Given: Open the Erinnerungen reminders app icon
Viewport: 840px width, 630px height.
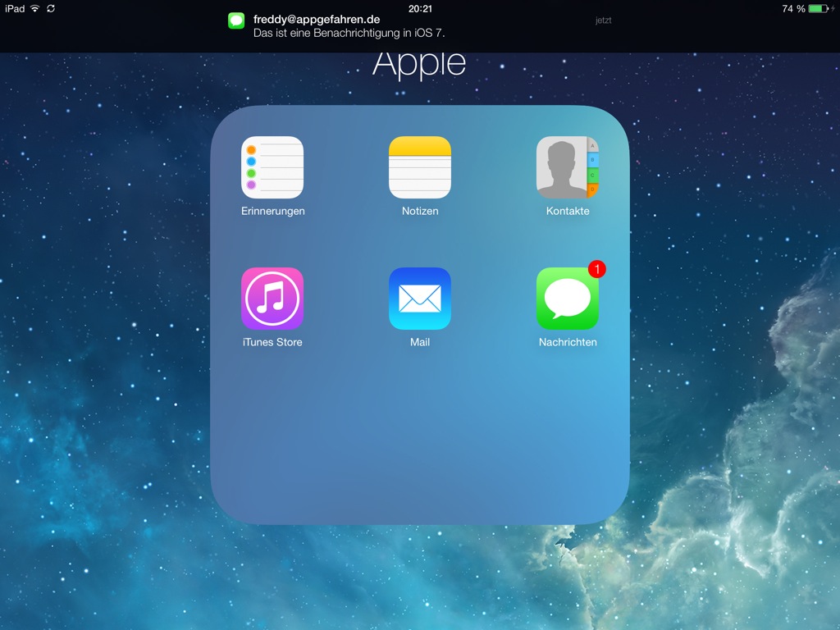Looking at the screenshot, I should pos(272,167).
